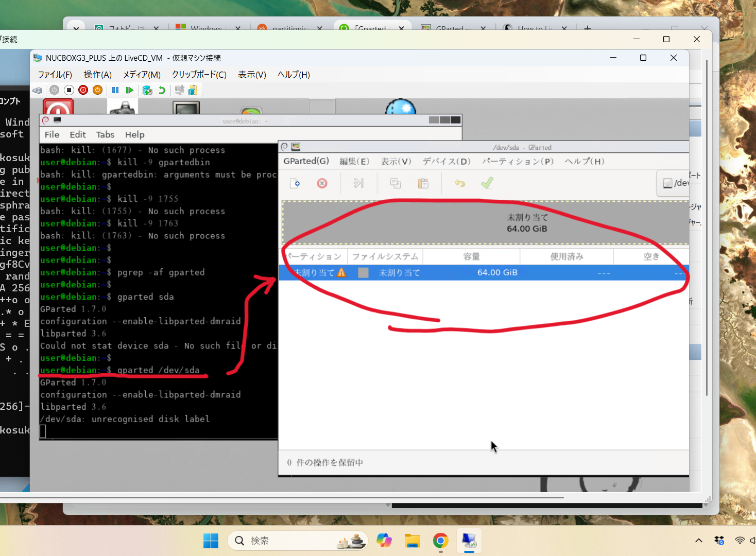
Task: Click GParted Resize/Move toolbar icon
Action: tap(358, 183)
